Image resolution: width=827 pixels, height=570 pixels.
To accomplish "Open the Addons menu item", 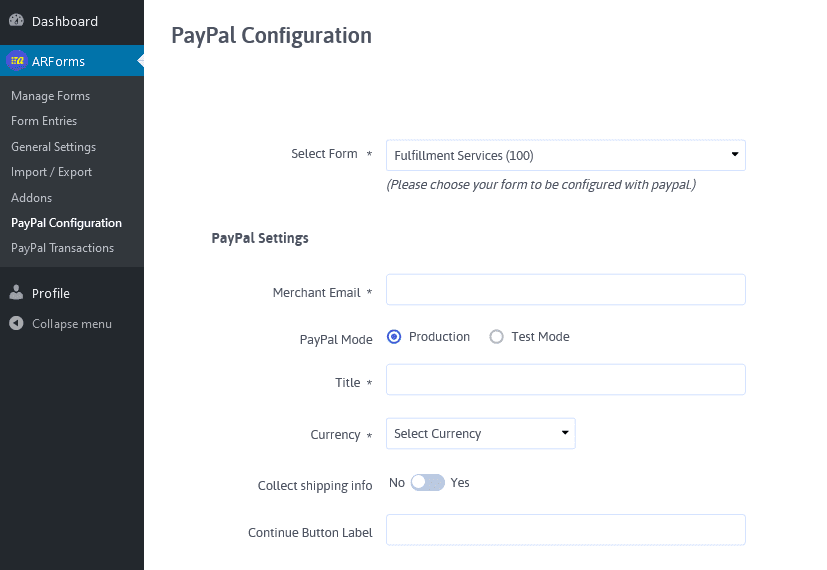I will tap(32, 198).
